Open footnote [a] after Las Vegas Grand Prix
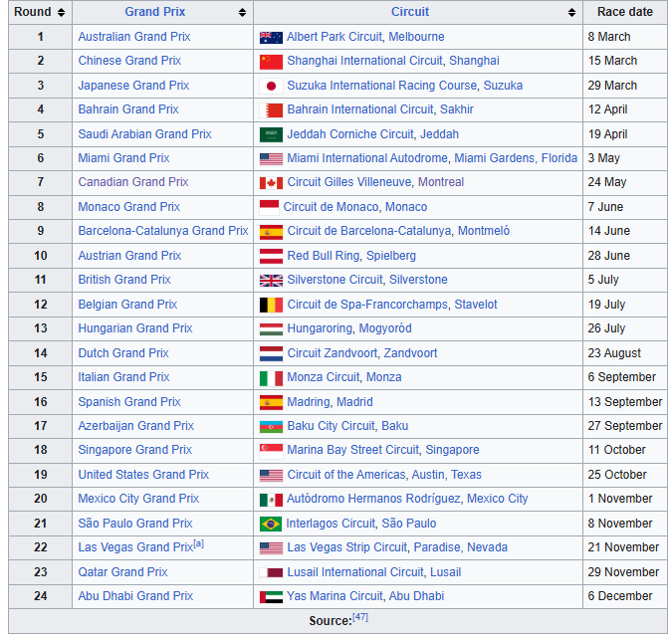 pos(198,544)
